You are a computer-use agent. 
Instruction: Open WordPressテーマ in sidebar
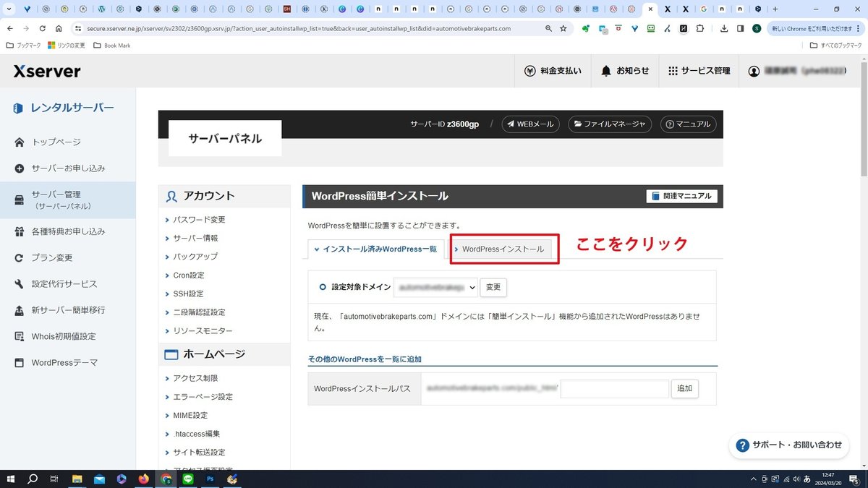64,363
